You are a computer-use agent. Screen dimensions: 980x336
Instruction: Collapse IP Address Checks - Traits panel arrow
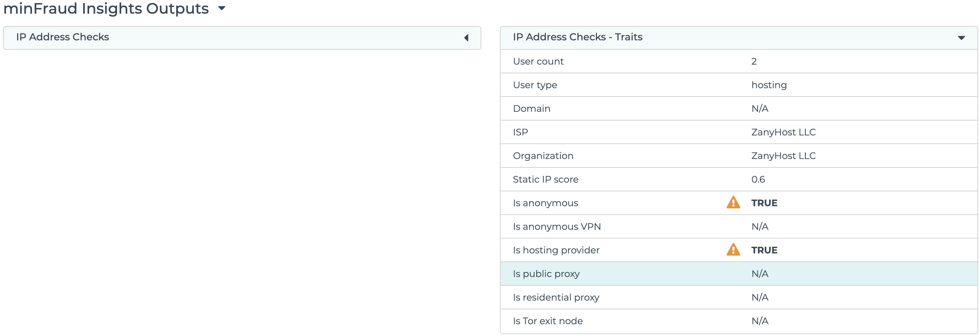click(961, 38)
